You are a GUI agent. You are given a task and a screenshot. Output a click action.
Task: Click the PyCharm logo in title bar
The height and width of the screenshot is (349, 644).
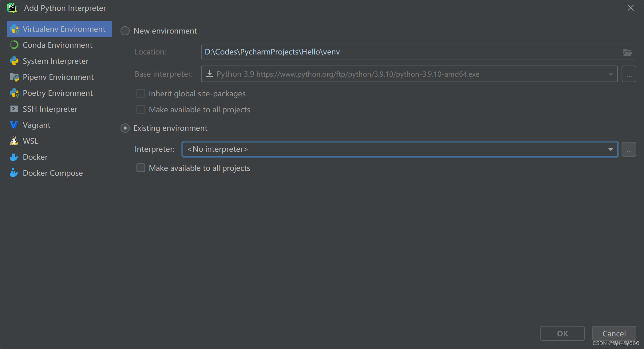[12, 8]
